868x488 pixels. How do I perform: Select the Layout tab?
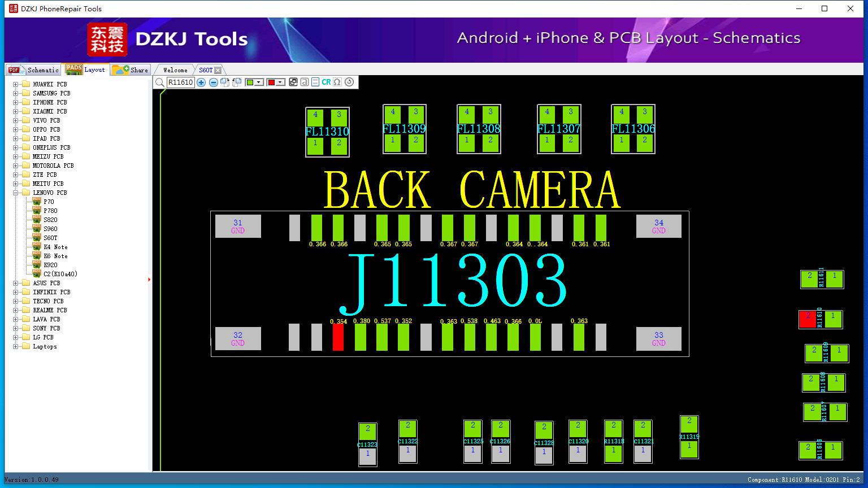click(x=86, y=69)
